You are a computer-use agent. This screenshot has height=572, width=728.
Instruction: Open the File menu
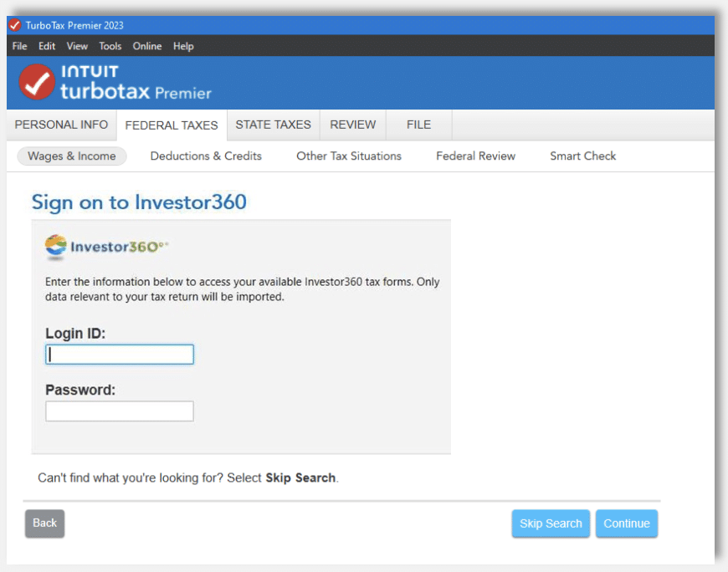(19, 46)
